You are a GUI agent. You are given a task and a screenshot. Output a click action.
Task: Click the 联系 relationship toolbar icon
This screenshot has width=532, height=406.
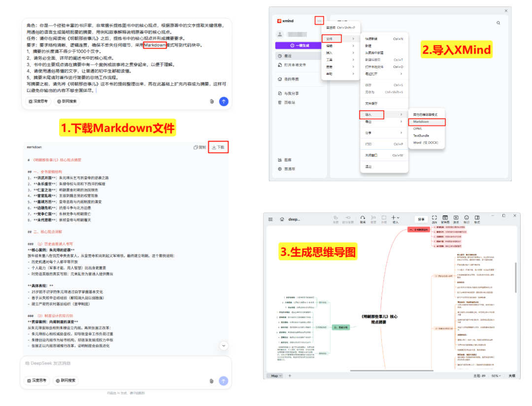(x=363, y=220)
